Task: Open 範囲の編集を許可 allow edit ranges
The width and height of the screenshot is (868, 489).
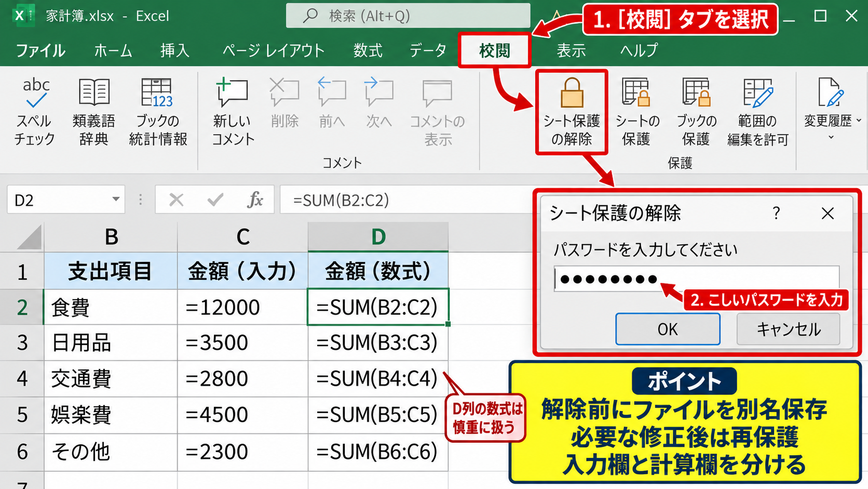Action: coord(758,112)
